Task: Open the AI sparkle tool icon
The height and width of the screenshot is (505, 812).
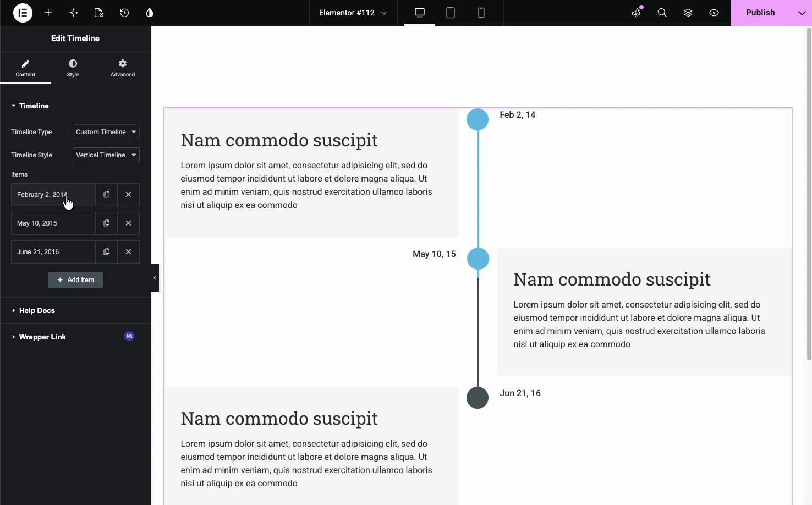Action: [x=74, y=13]
